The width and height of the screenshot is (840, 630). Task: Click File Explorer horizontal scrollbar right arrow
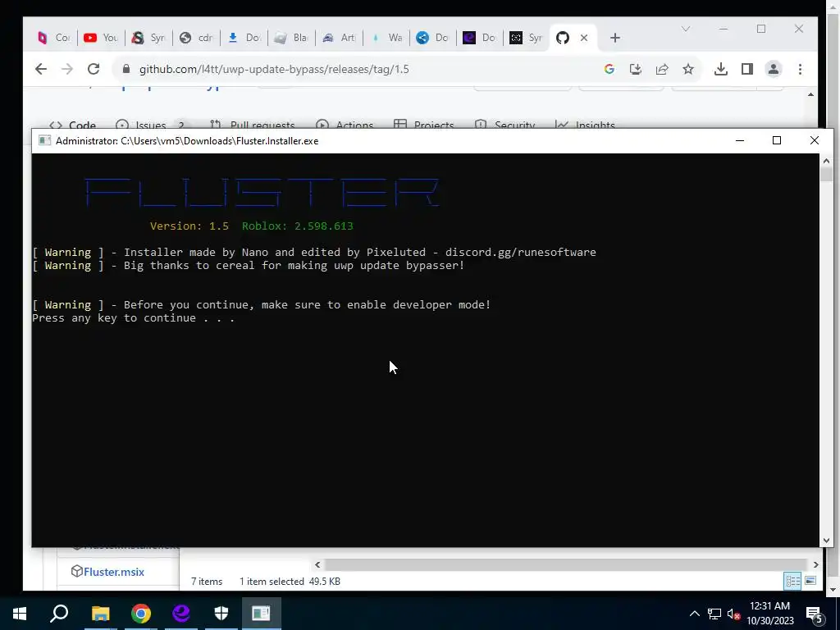[x=815, y=564]
